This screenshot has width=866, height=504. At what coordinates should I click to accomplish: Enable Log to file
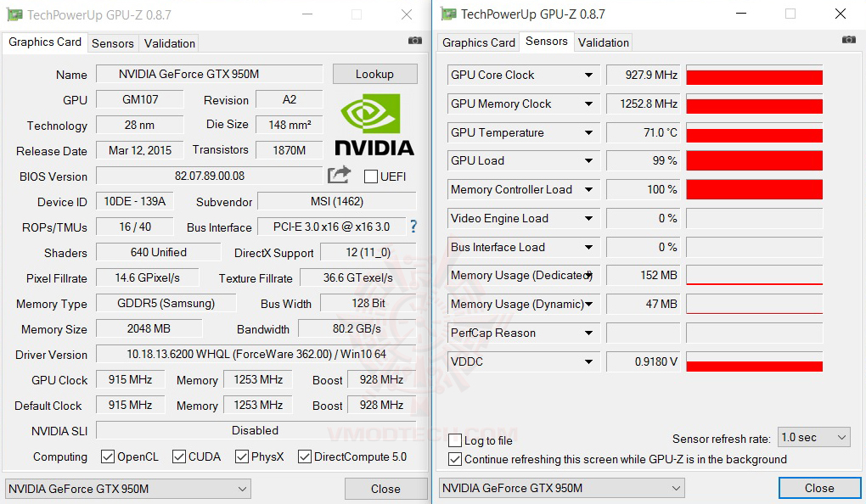point(456,440)
